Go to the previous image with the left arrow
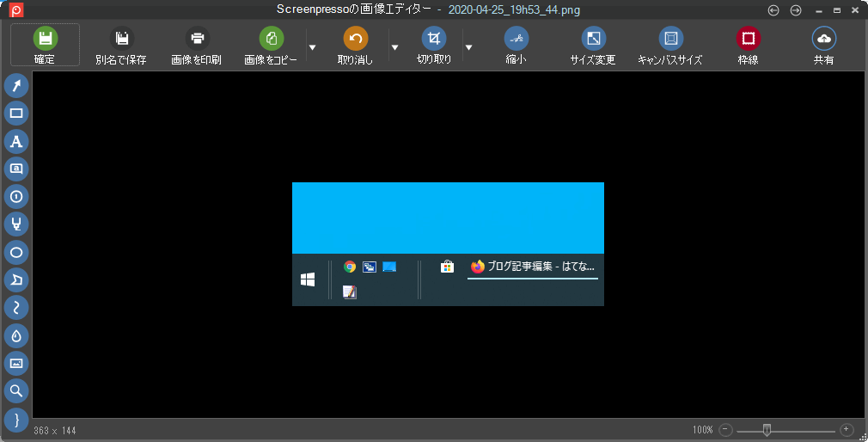 click(x=773, y=10)
